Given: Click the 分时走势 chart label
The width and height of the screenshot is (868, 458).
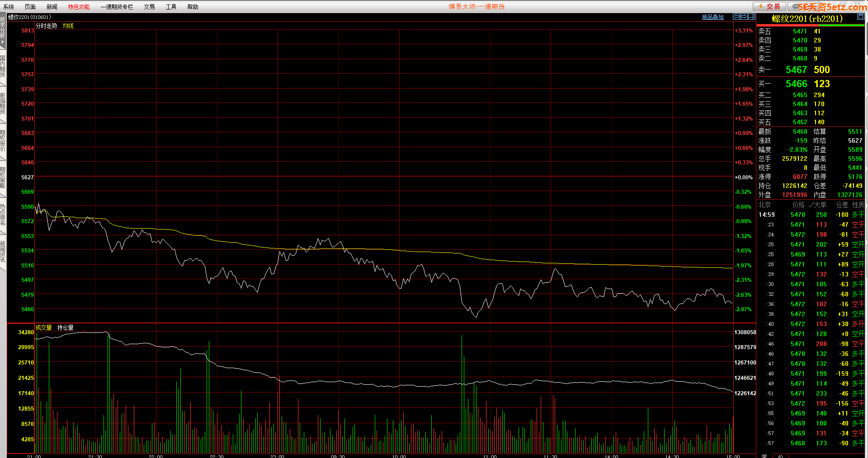Looking at the screenshot, I should click(47, 26).
